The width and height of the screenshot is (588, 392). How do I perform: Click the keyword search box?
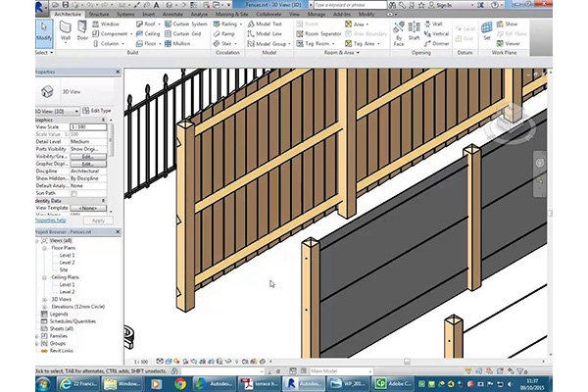point(350,5)
